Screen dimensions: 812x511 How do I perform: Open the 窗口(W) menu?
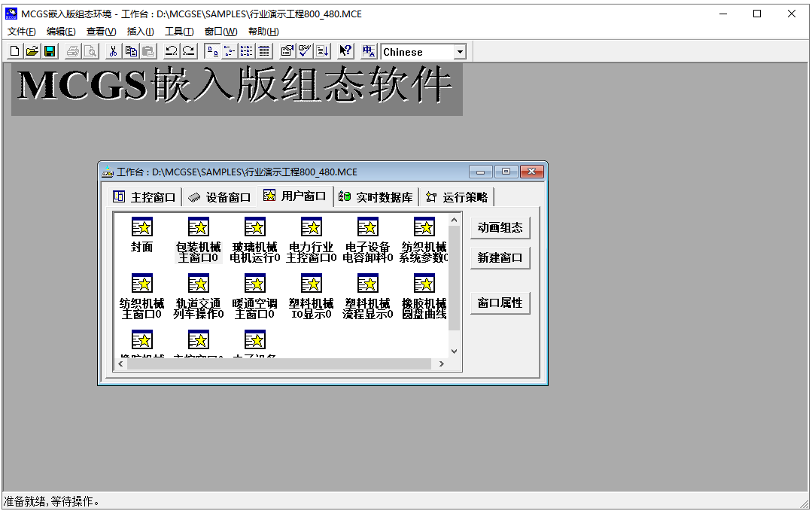pyautogui.click(x=220, y=32)
